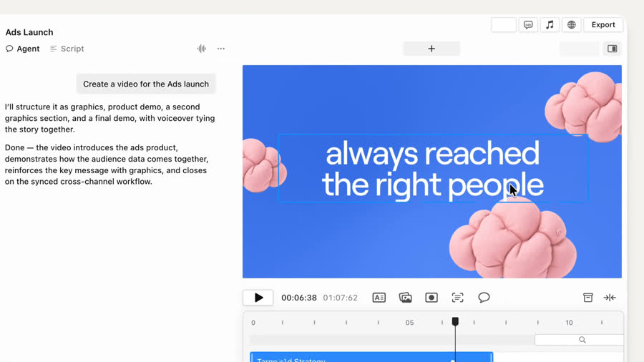
Task: Click the image media icon in toolbar
Action: 405,298
